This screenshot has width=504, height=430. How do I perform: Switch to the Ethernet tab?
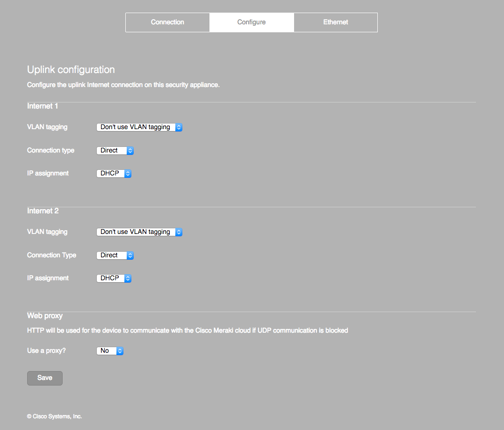(335, 22)
